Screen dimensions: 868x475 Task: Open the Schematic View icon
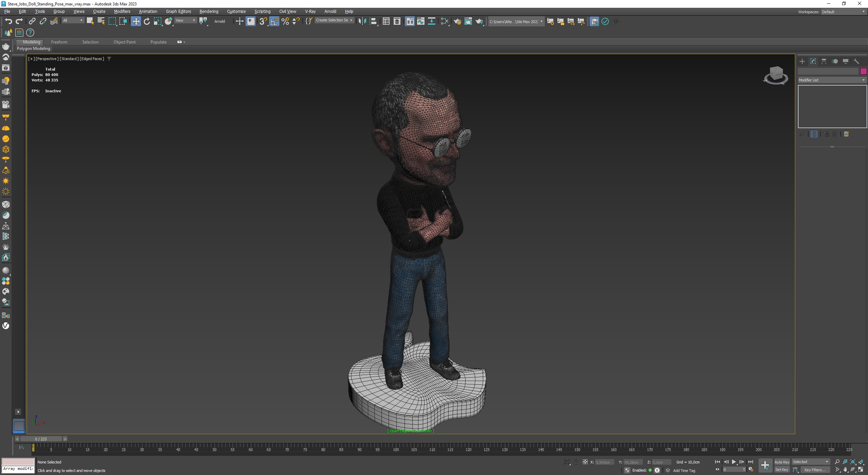point(431,21)
